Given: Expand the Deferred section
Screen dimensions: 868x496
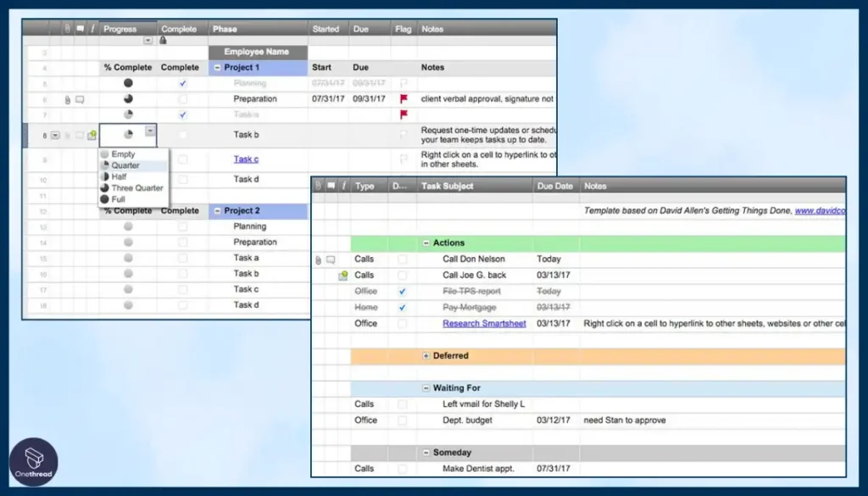Looking at the screenshot, I should (x=426, y=356).
